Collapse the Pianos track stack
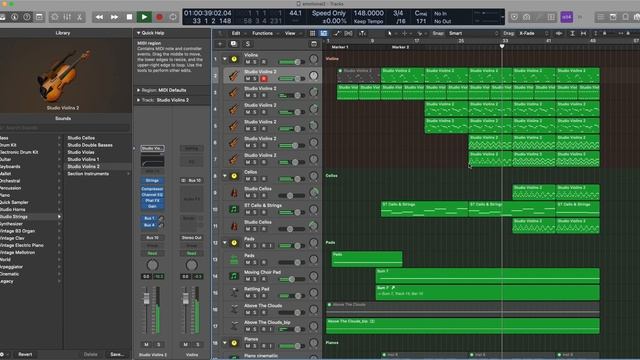Image resolution: width=640 pixels, height=360 pixels. coord(225,343)
